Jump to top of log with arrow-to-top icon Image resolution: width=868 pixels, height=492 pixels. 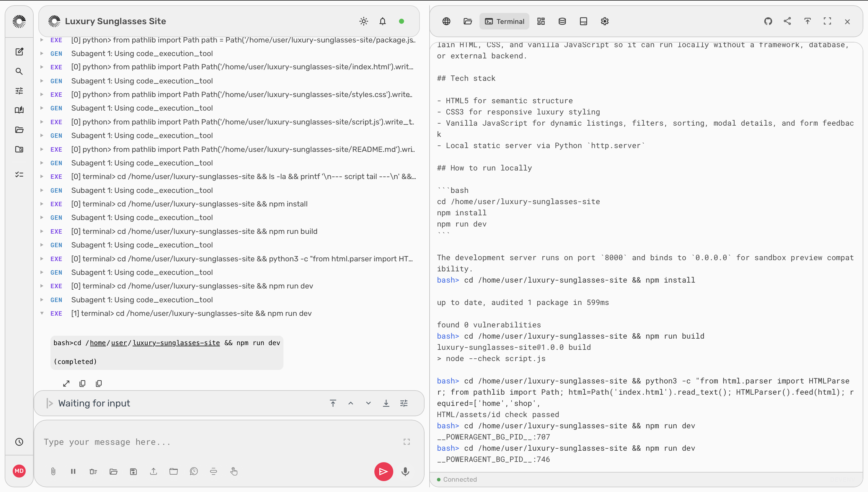click(333, 403)
